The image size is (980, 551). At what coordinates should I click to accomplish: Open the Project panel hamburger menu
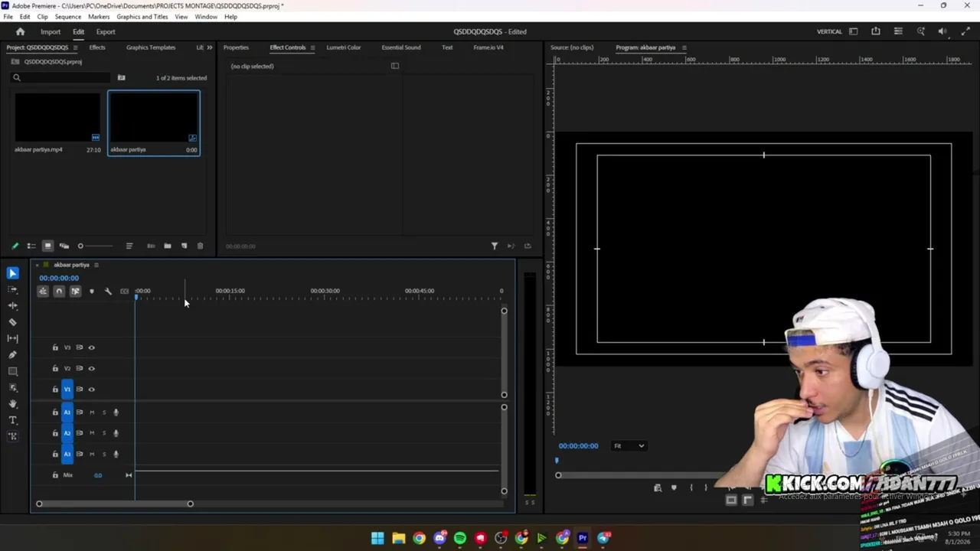point(75,47)
